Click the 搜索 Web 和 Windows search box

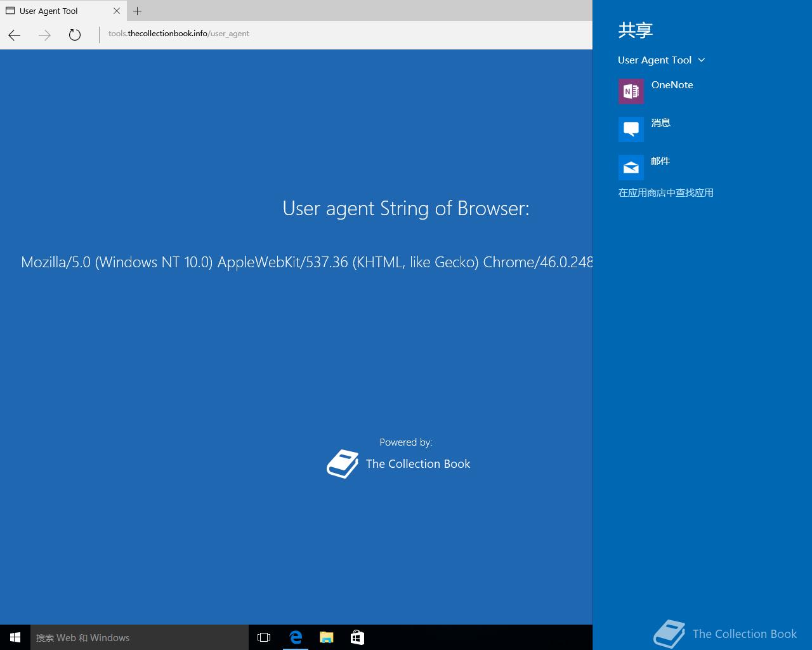(140, 637)
